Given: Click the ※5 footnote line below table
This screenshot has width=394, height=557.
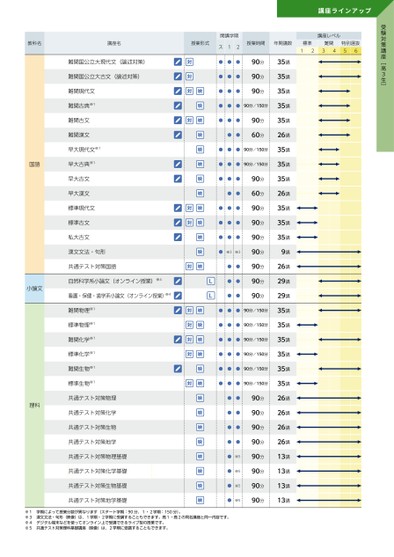Looking at the screenshot, I should pyautogui.click(x=96, y=528).
